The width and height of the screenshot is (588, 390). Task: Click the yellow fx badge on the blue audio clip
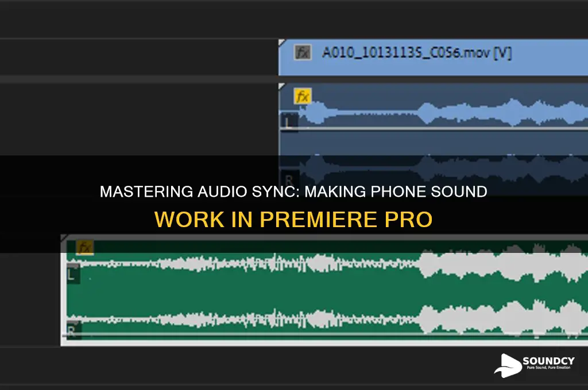[302, 96]
